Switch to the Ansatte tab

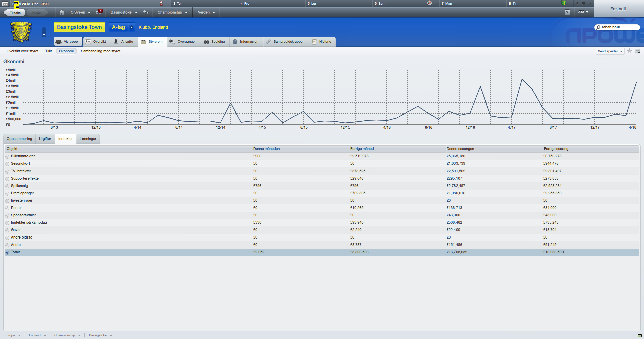pos(124,42)
